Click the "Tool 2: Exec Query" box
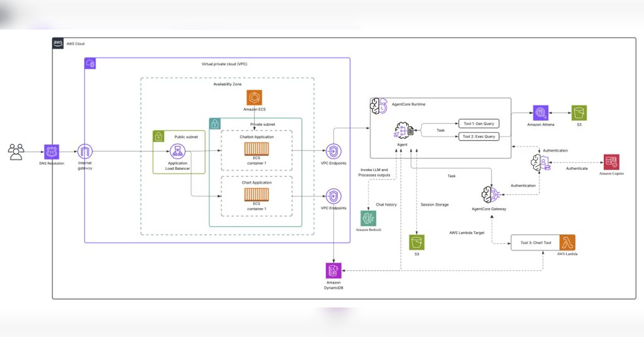Image resolution: width=644 pixels, height=337 pixels. [478, 136]
